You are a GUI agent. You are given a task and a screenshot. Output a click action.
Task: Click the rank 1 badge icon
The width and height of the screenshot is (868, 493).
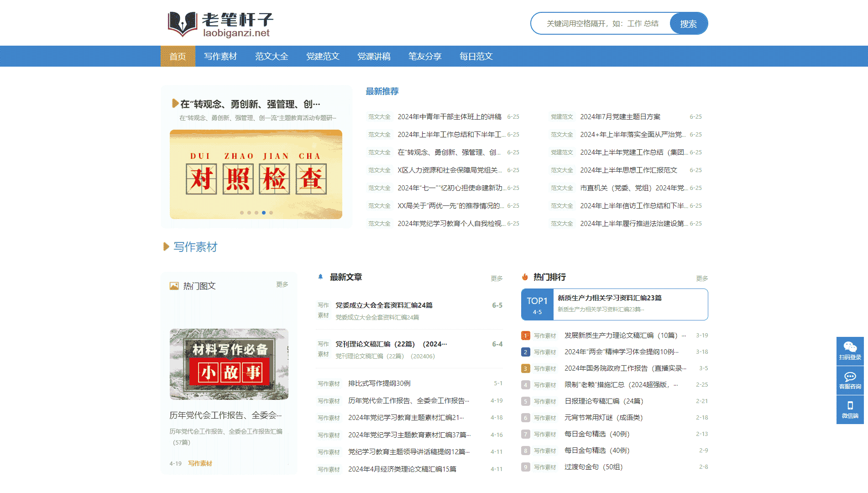(x=526, y=336)
